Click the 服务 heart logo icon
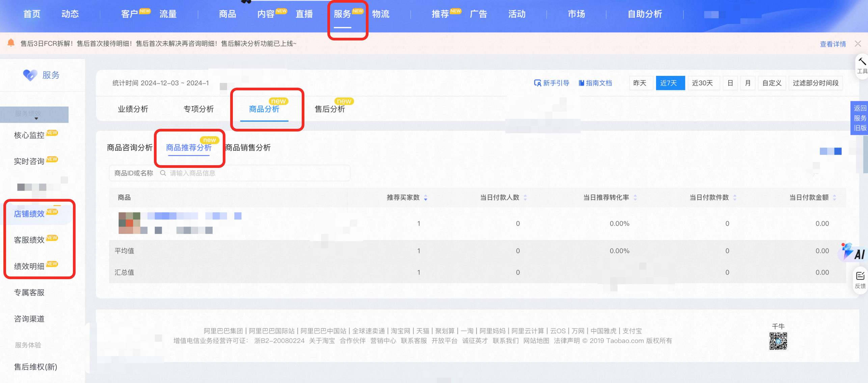The image size is (868, 383). tap(30, 75)
